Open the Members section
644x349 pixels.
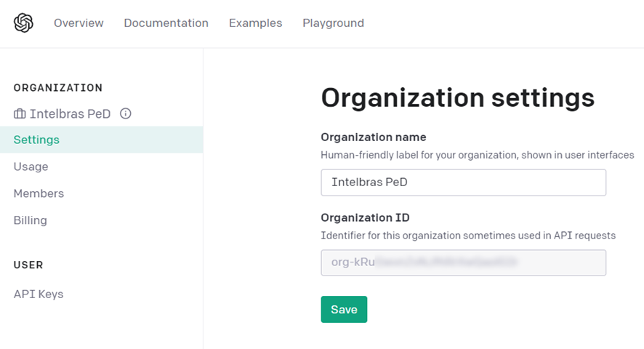point(39,193)
